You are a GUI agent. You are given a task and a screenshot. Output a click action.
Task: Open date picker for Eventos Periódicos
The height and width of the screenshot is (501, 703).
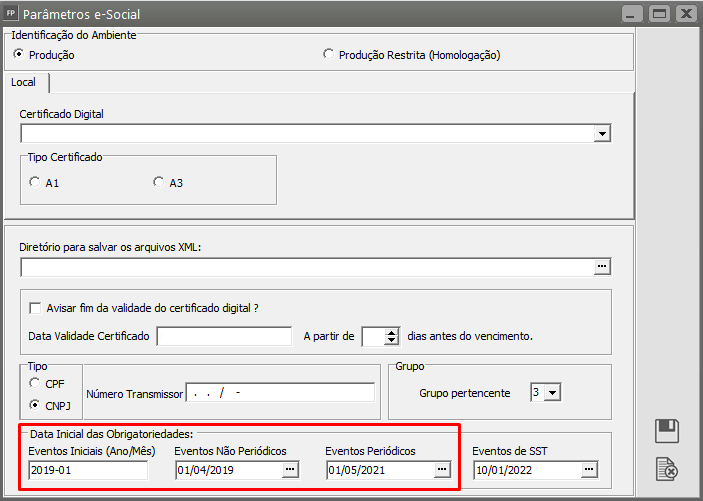pyautogui.click(x=442, y=470)
